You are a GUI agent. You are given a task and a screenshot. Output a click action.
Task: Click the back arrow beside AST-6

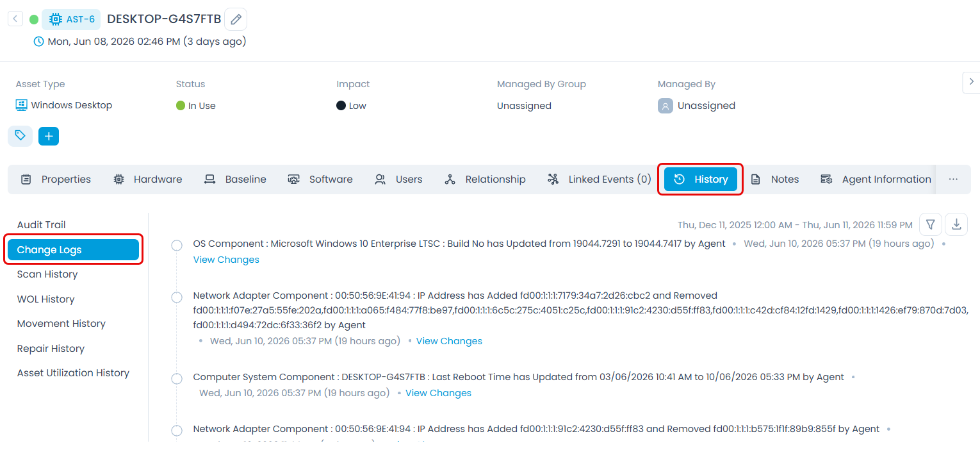coord(15,19)
